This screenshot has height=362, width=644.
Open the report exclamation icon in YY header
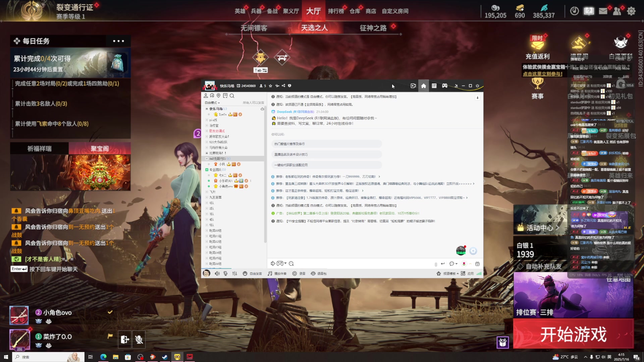(289, 86)
